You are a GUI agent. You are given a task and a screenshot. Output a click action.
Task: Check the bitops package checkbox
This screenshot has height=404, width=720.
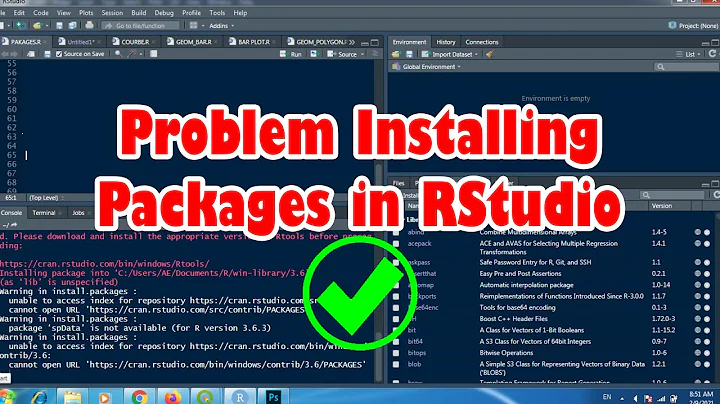click(x=396, y=353)
